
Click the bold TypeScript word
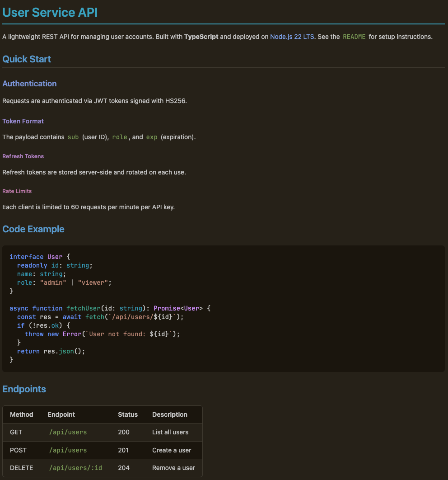(201, 37)
